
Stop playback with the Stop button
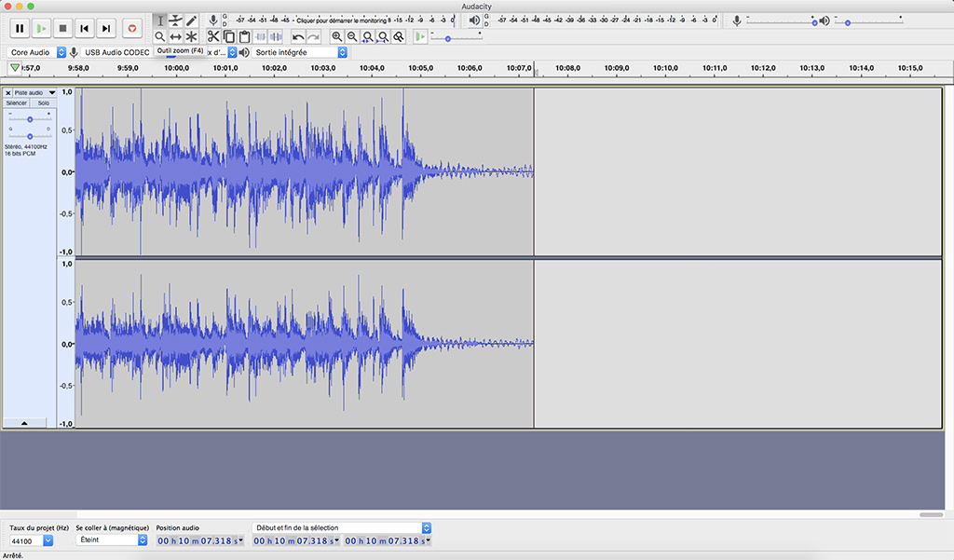tap(62, 28)
